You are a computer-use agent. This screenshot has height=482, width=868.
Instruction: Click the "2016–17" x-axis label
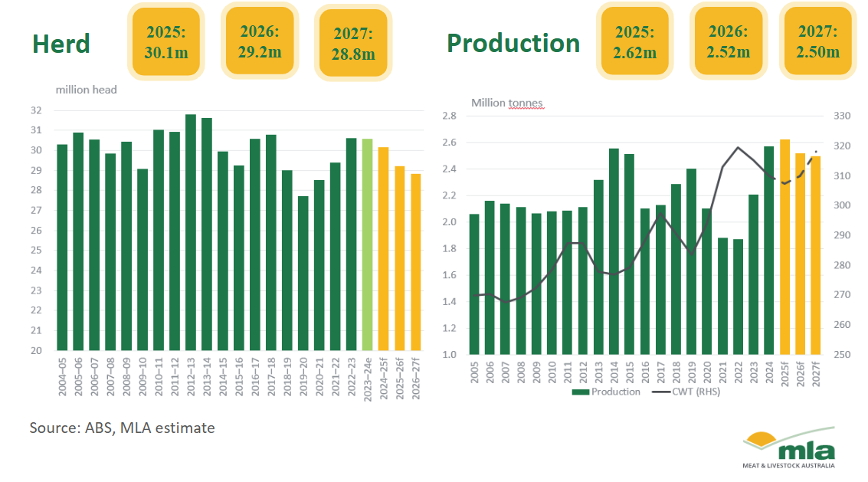pos(254,377)
